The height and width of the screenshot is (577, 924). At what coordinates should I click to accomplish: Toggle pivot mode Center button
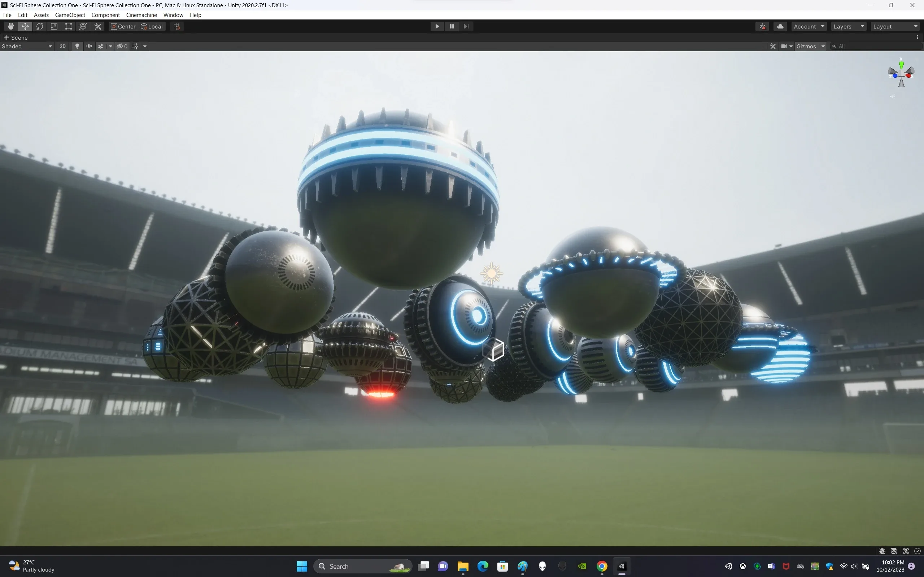pyautogui.click(x=123, y=26)
